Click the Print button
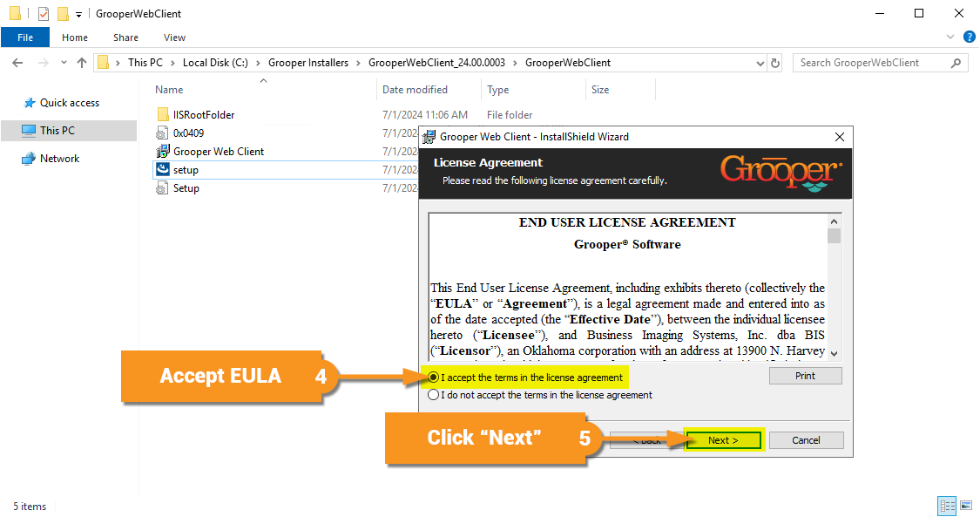Viewport: 980px width, 517px height. 805,376
